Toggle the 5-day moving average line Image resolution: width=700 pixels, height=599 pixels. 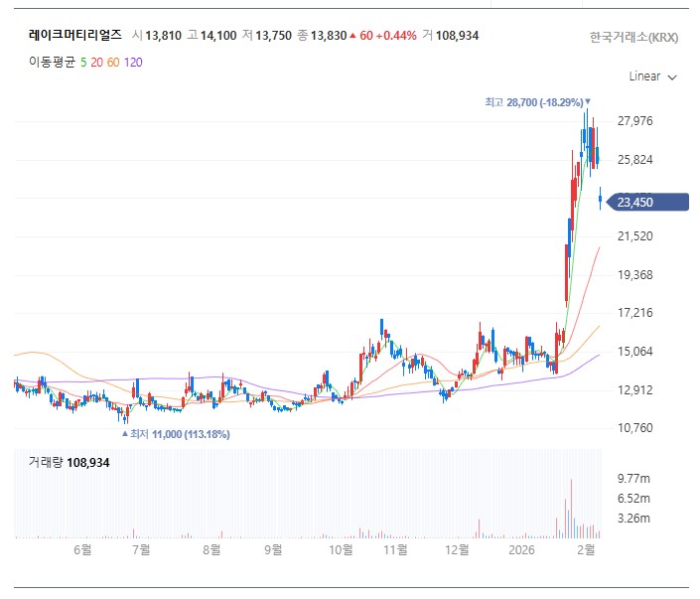(x=83, y=63)
